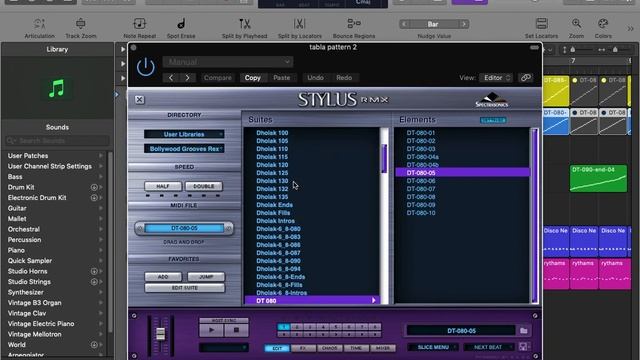Click the ADD favorites button

pos(163,277)
